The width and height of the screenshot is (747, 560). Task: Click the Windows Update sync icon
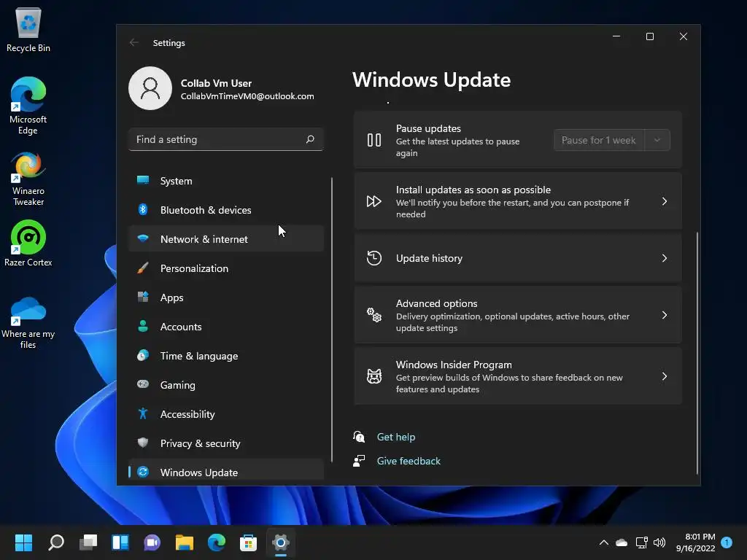click(x=143, y=472)
